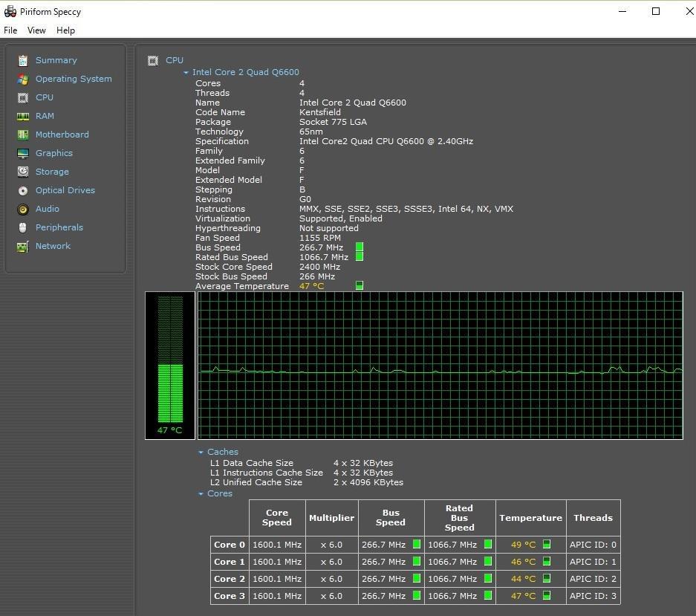Click Core 0 Bus Speed green indicator
This screenshot has height=616, width=696.
417,544
